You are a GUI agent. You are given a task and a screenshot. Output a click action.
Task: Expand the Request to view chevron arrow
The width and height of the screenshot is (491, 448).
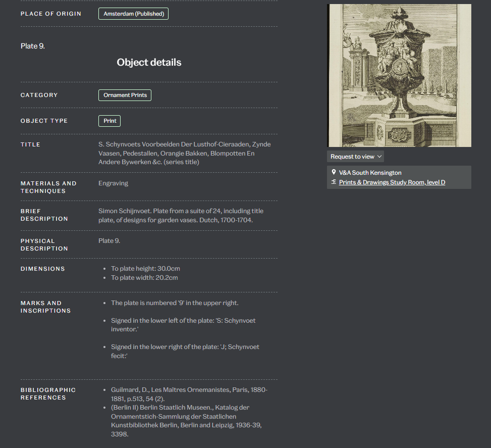pyautogui.click(x=379, y=157)
